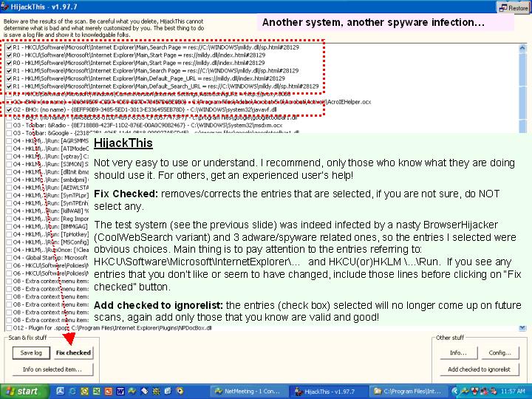Uncheck R1 HKLM Default_Page_URL entry
This screenshot has width=532, height=399.
pyautogui.click(x=9, y=79)
